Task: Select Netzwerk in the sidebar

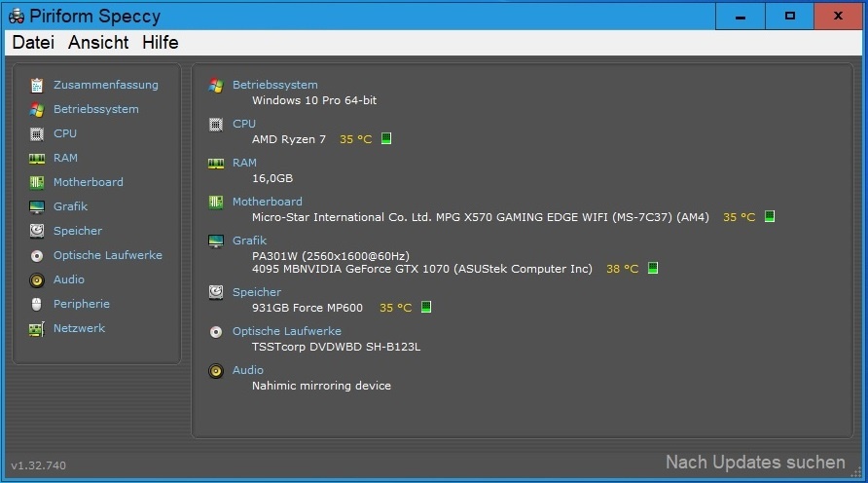Action: [79, 328]
